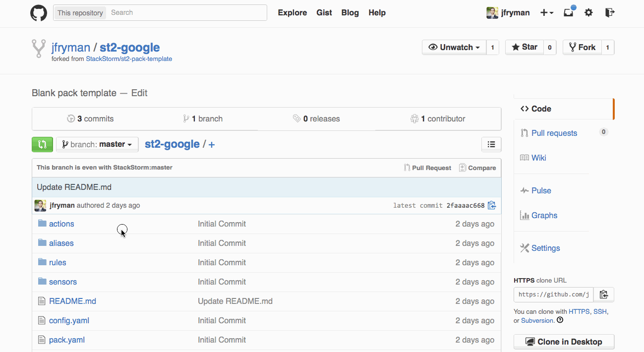The image size is (644, 352).
Task: Switch clone URL to SSH
Action: coord(600,312)
